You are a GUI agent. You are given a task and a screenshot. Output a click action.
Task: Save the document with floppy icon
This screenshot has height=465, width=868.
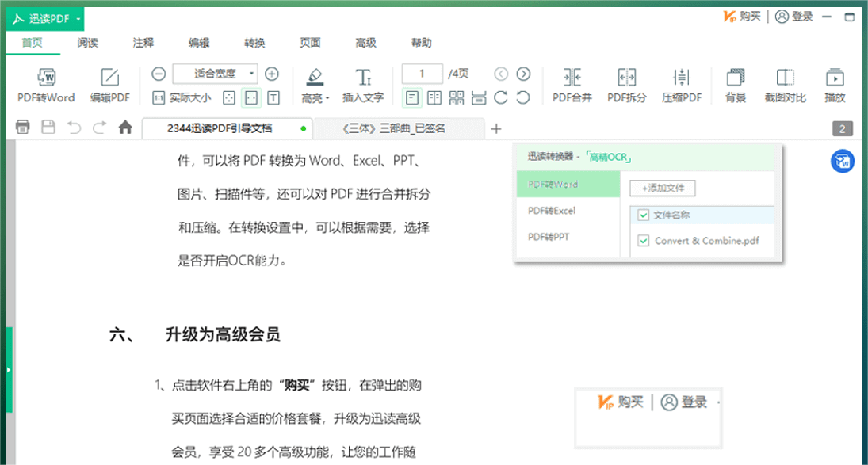point(48,128)
